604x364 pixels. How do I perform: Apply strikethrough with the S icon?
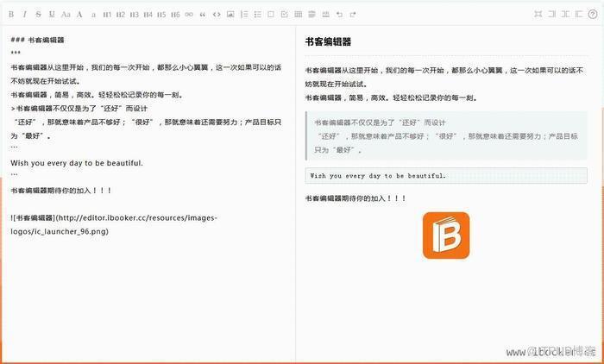pos(38,15)
